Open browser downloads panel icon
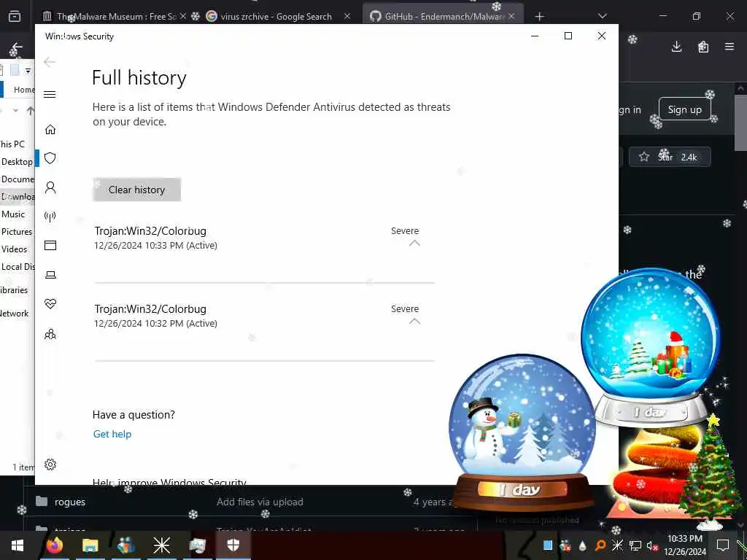Viewport: 747px width, 560px height. pyautogui.click(x=676, y=47)
